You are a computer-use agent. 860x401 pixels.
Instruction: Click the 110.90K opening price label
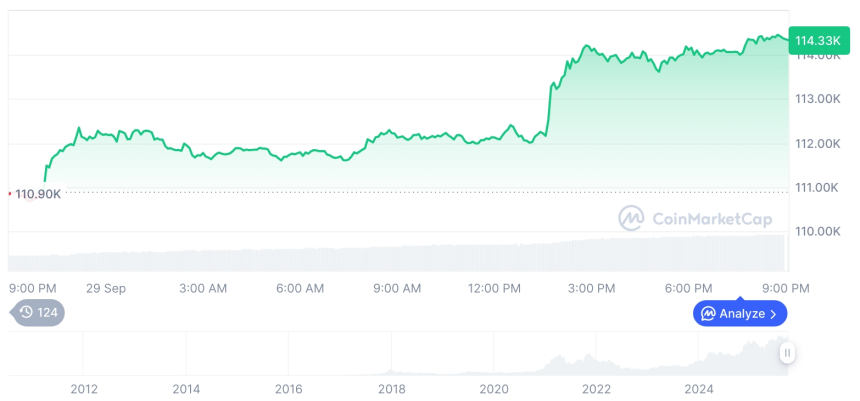(38, 193)
